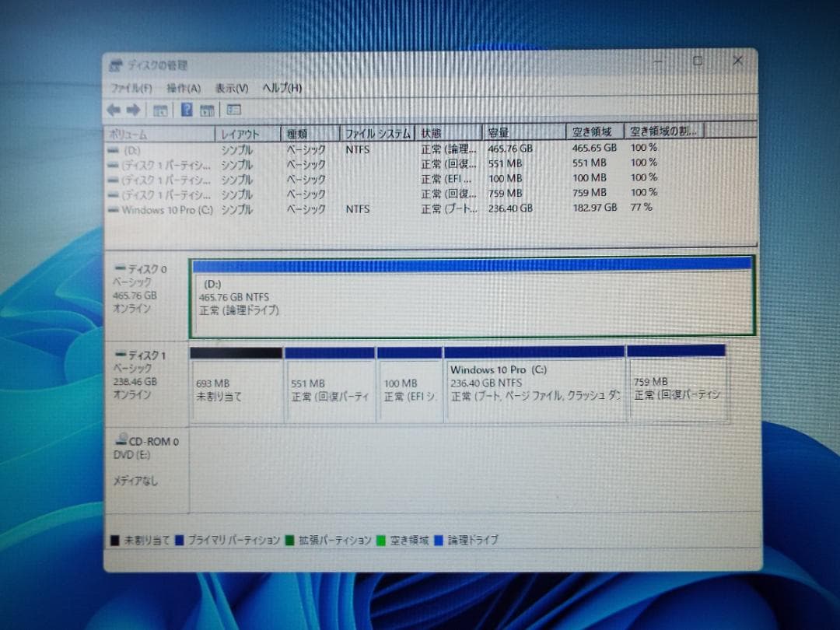Open Help using the question mark toolbar icon

(187, 110)
